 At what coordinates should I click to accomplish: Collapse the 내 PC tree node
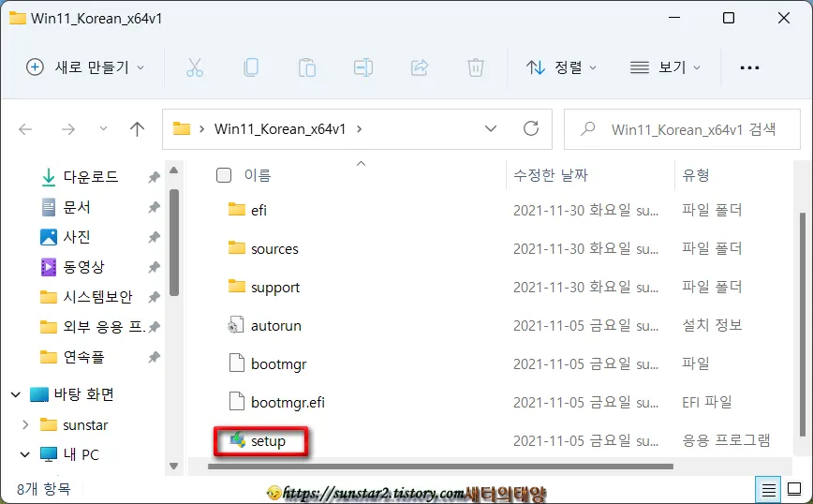[x=25, y=454]
